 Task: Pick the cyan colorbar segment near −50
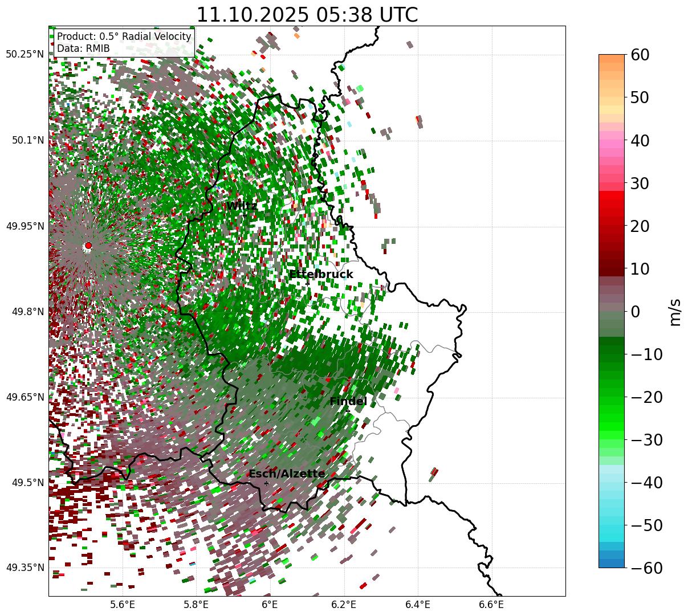[x=612, y=525]
